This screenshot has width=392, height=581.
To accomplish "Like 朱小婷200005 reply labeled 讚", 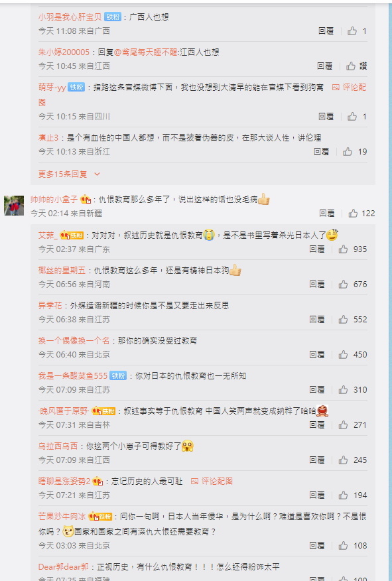I will pyautogui.click(x=351, y=66).
